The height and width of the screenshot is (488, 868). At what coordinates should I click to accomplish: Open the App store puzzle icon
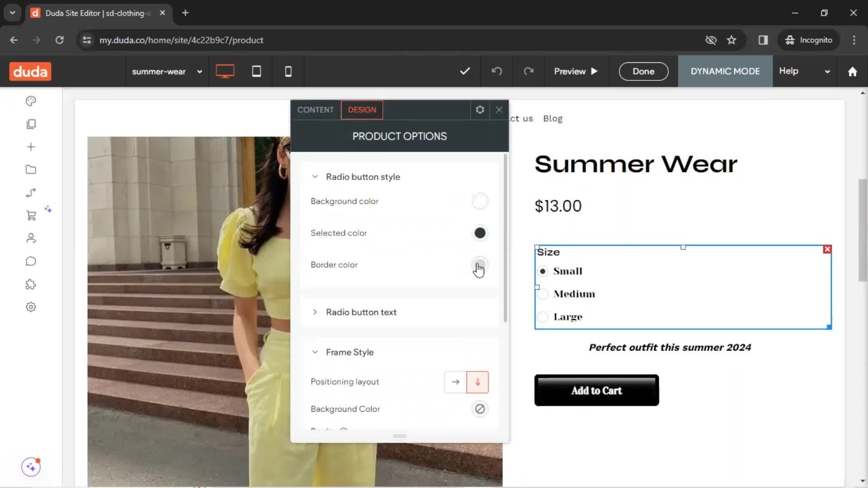(x=31, y=284)
